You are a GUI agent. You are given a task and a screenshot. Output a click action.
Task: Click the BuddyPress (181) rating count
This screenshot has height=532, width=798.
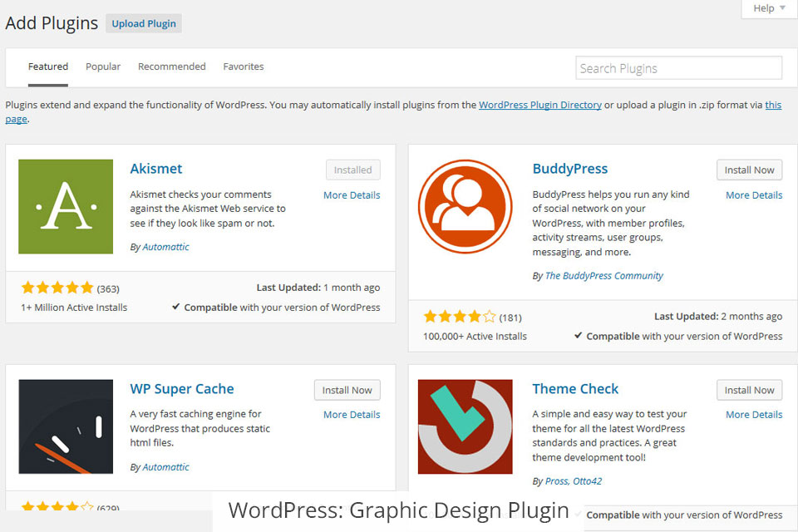(x=510, y=318)
